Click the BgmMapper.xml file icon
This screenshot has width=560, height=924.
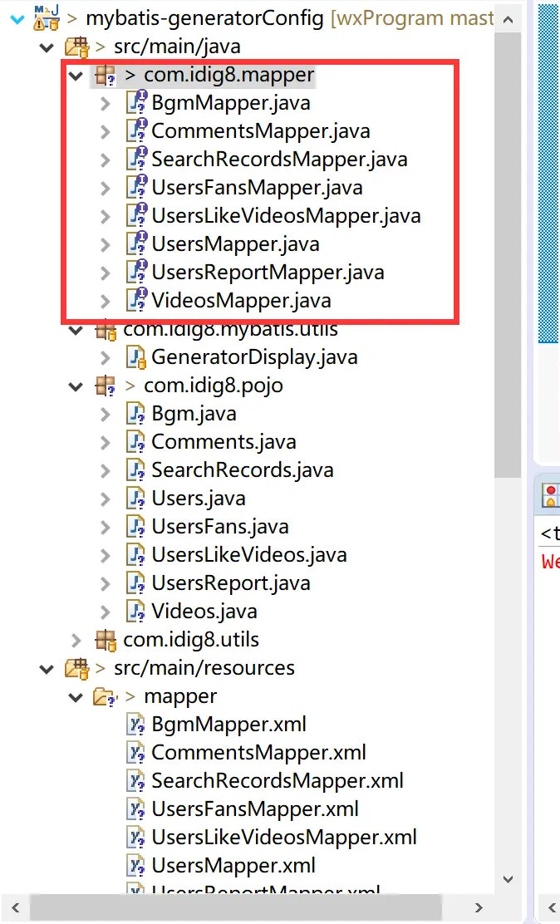point(136,725)
